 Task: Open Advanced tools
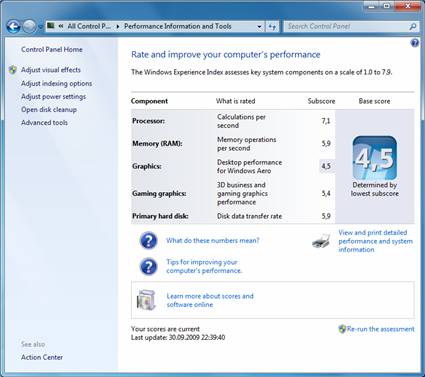click(44, 123)
